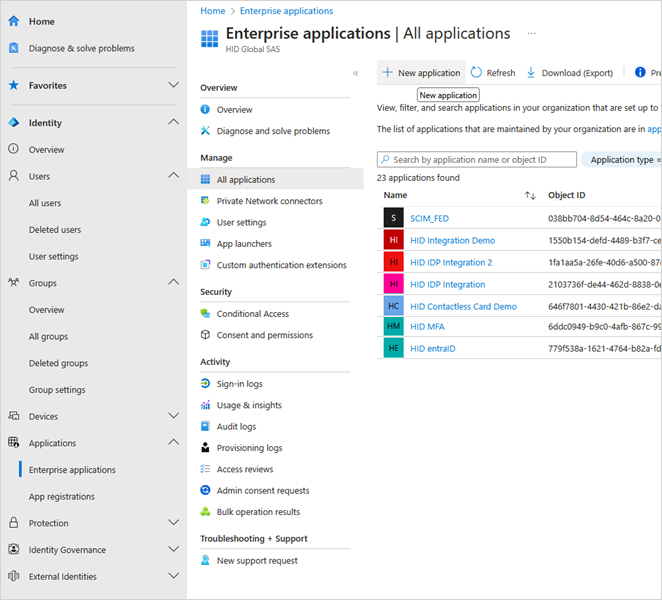Screen dimensions: 662x600
Task: Select Group settings in sidebar
Action: [57, 389]
